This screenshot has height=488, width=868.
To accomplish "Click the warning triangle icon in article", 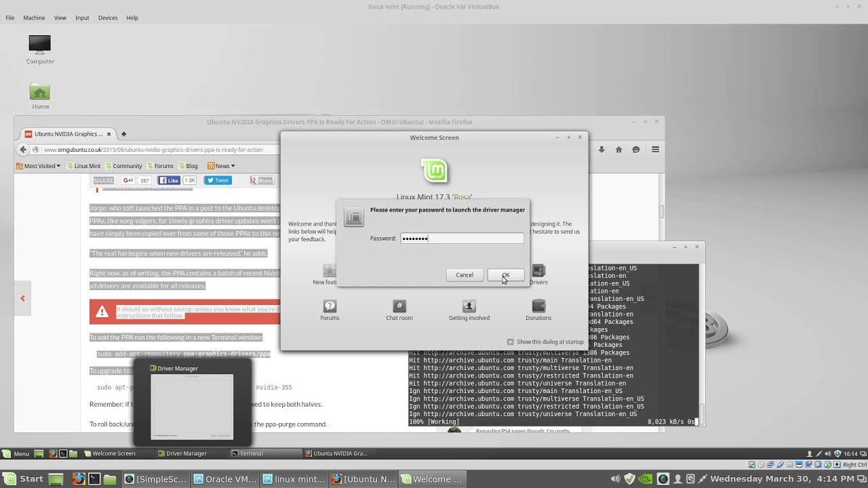I will coord(102,312).
